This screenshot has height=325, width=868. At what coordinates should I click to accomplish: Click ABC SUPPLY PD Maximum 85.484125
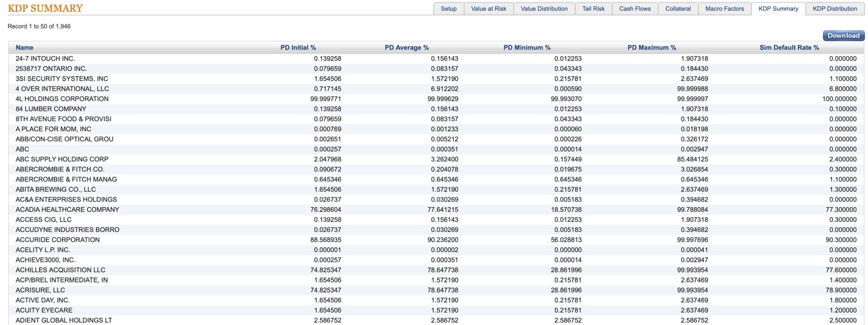pyautogui.click(x=693, y=159)
